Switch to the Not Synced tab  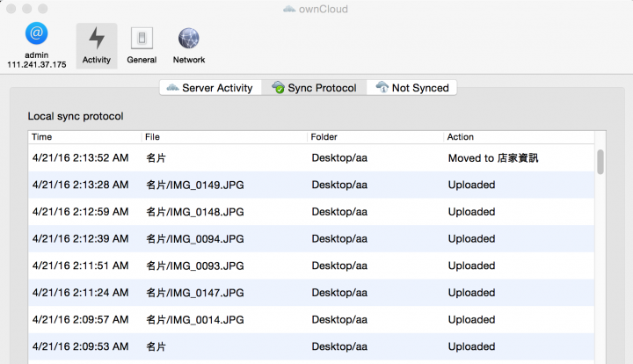(x=411, y=88)
